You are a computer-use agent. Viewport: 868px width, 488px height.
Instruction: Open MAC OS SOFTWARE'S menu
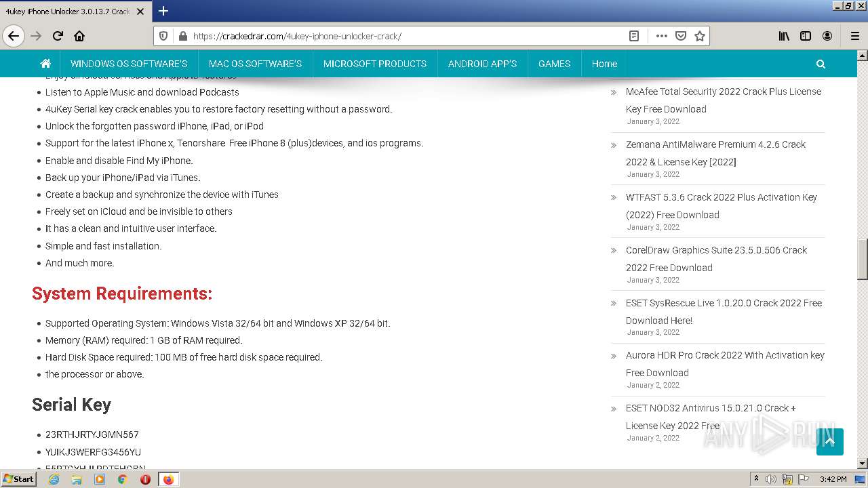(x=255, y=64)
